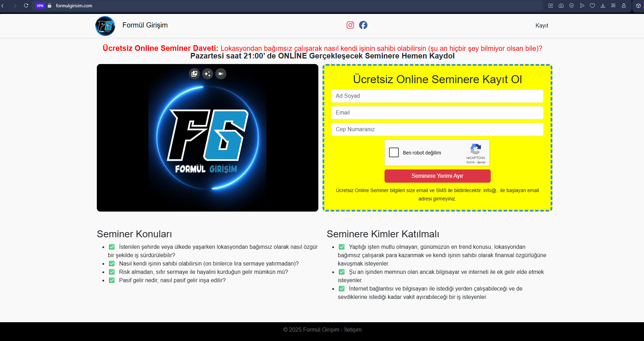Click the video pop-out icon
The image size is (644, 341).
(x=194, y=74)
